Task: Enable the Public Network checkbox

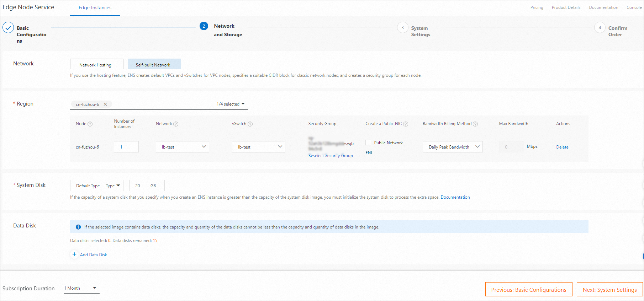Action: (368, 143)
